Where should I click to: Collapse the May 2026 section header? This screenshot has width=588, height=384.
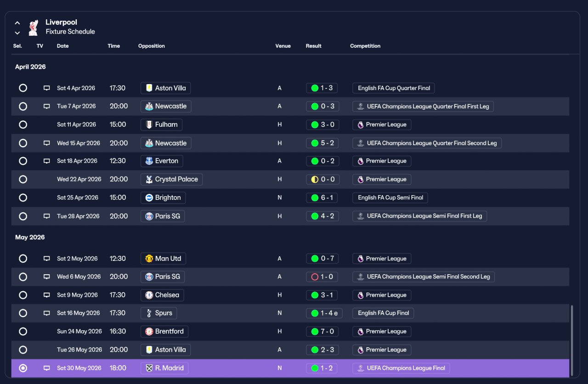point(30,237)
